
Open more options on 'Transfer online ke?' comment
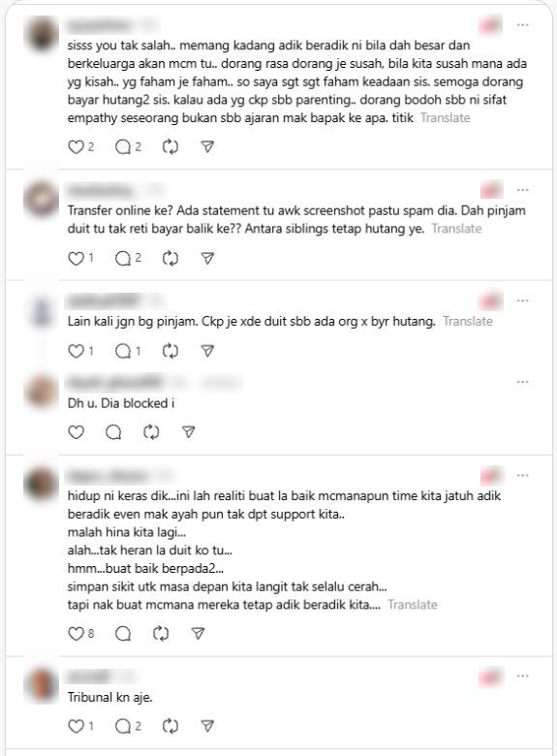pos(523,190)
